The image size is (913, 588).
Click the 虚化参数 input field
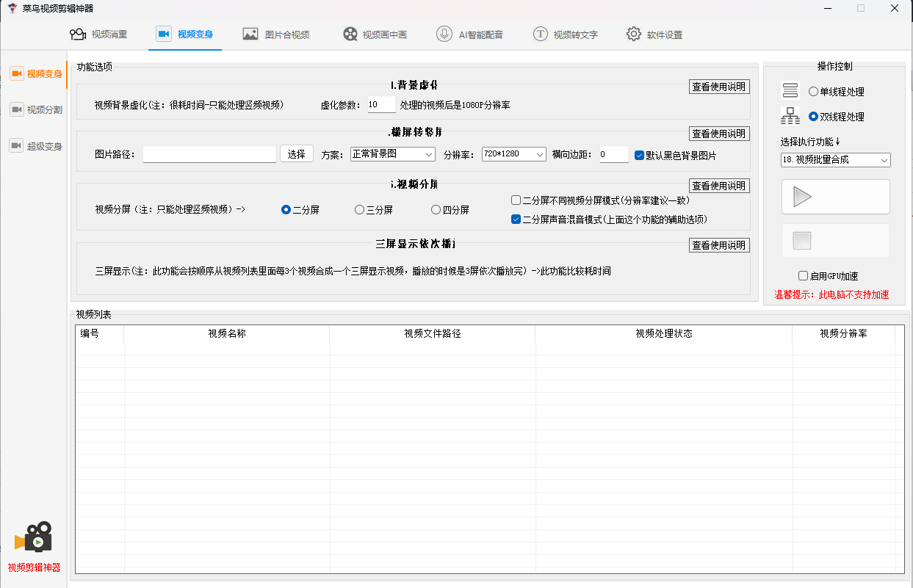[x=381, y=105]
